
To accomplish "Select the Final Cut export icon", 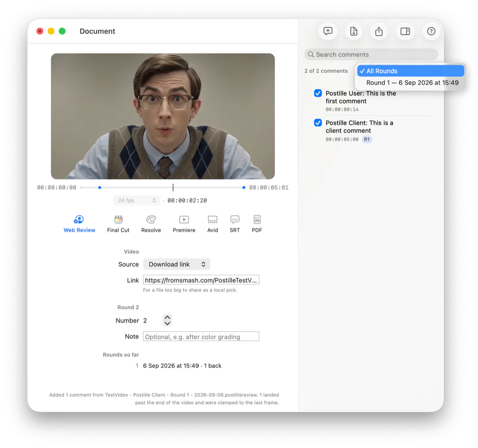I will pos(118,220).
